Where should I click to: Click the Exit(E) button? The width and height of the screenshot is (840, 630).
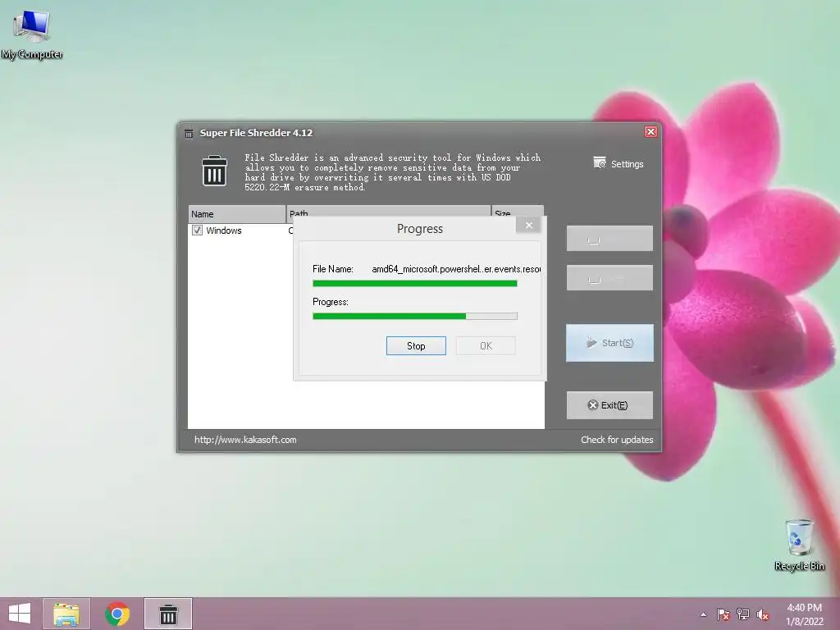tap(609, 405)
